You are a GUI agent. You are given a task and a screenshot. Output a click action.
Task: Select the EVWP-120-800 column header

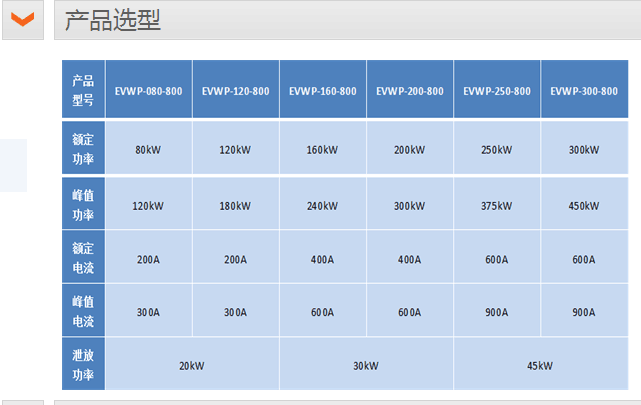coord(235,91)
